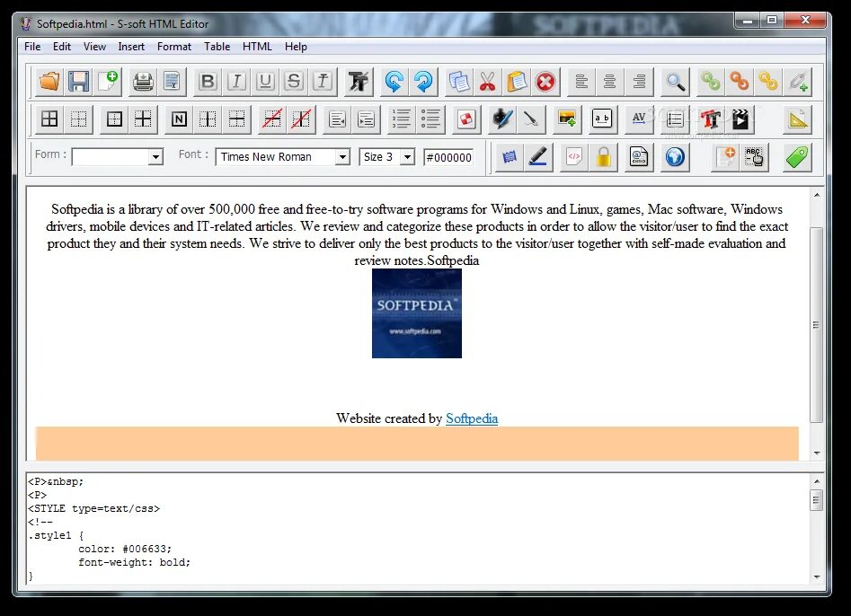Screen dimensions: 851x616
Task: Open the Format menu
Action: point(174,47)
